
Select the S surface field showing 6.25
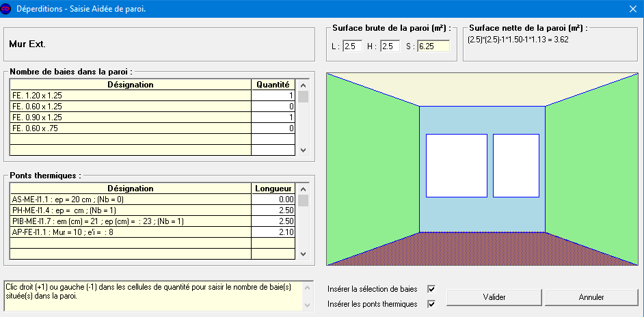coord(433,46)
